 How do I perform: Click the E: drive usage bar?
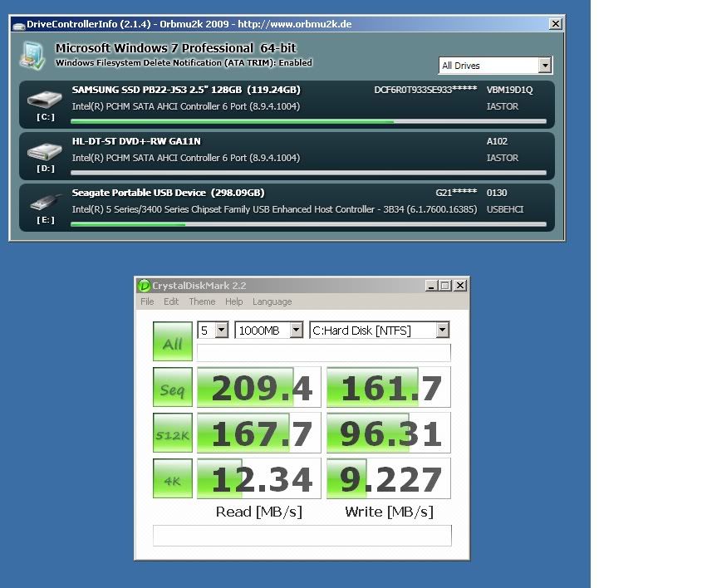308,224
